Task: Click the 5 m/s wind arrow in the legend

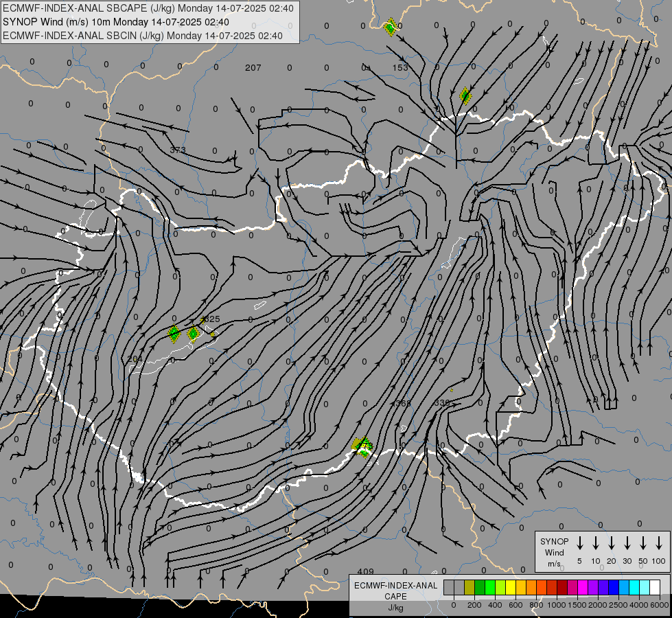Action: (579, 543)
